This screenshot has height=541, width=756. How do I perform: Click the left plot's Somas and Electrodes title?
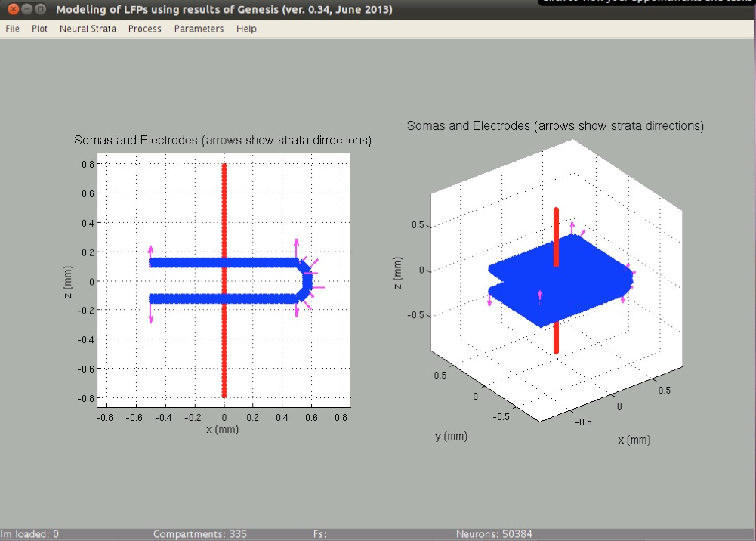pyautogui.click(x=223, y=141)
